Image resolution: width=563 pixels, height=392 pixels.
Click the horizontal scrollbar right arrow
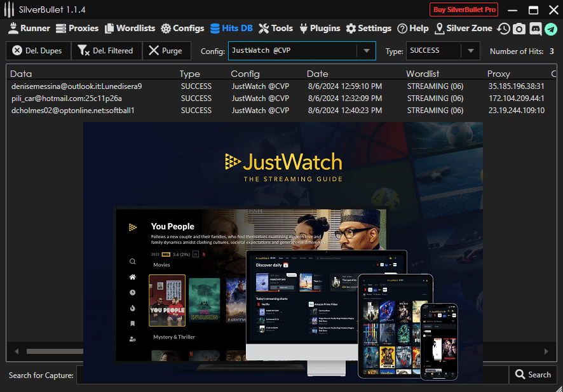pos(546,351)
